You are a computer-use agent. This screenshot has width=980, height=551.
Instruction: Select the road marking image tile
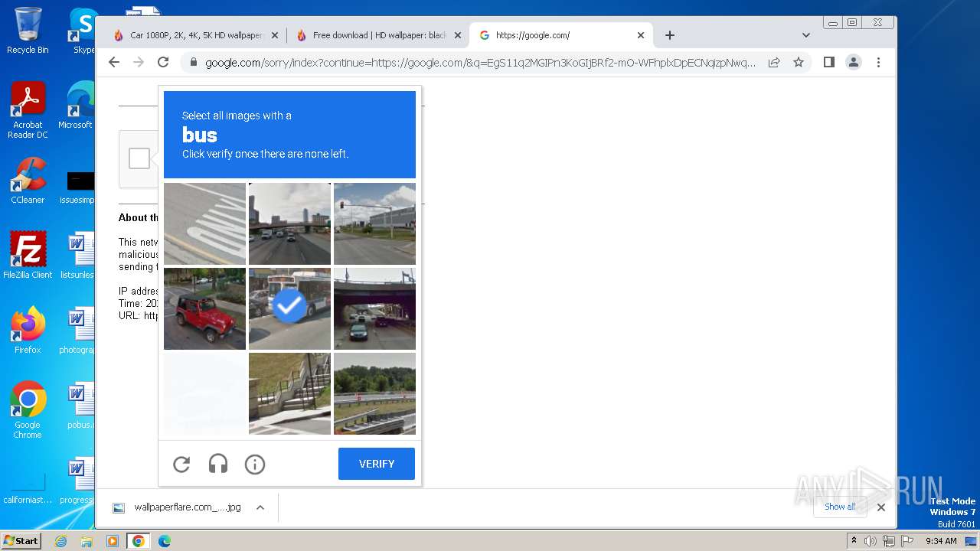point(204,223)
